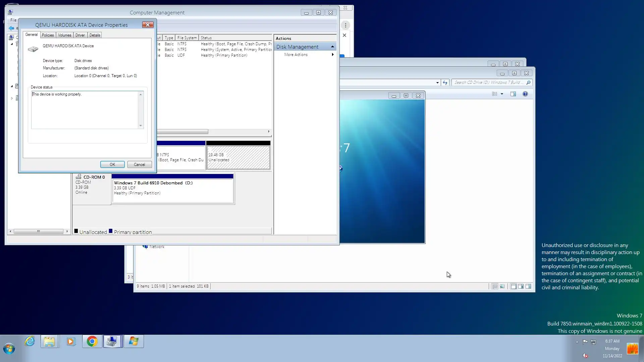Viewport: 644px width, 362px height.
Task: Switch to the Policies tab
Action: click(x=48, y=35)
